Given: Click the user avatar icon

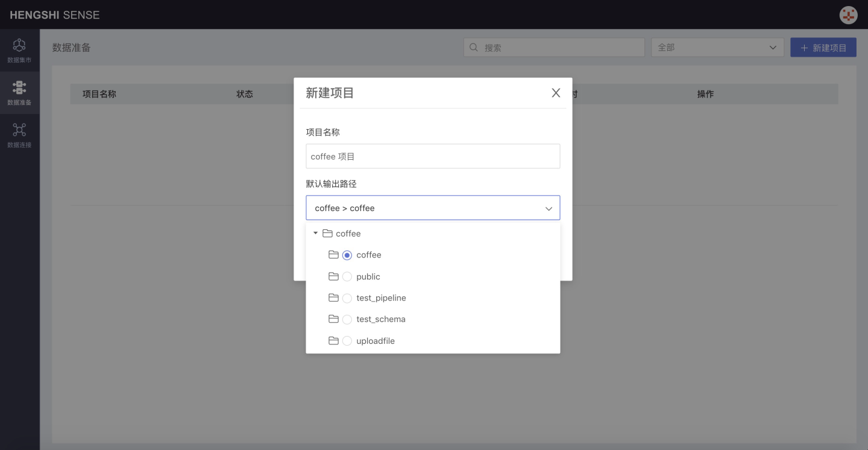Looking at the screenshot, I should coord(848,15).
